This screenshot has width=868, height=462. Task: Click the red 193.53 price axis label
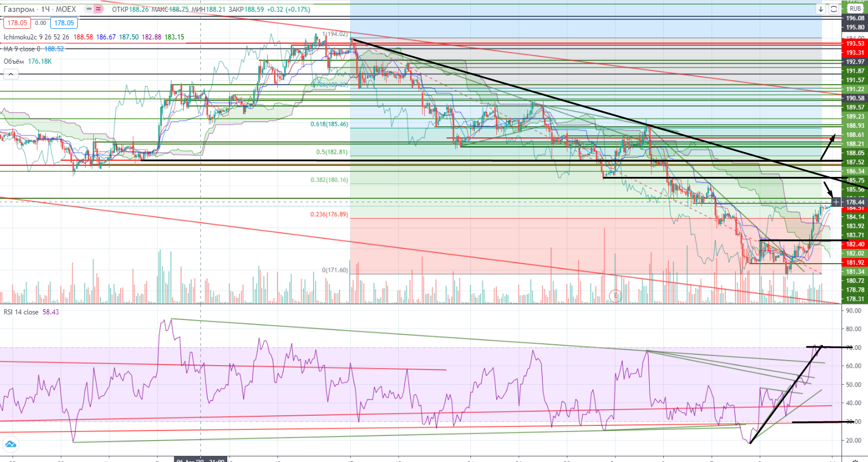point(855,43)
